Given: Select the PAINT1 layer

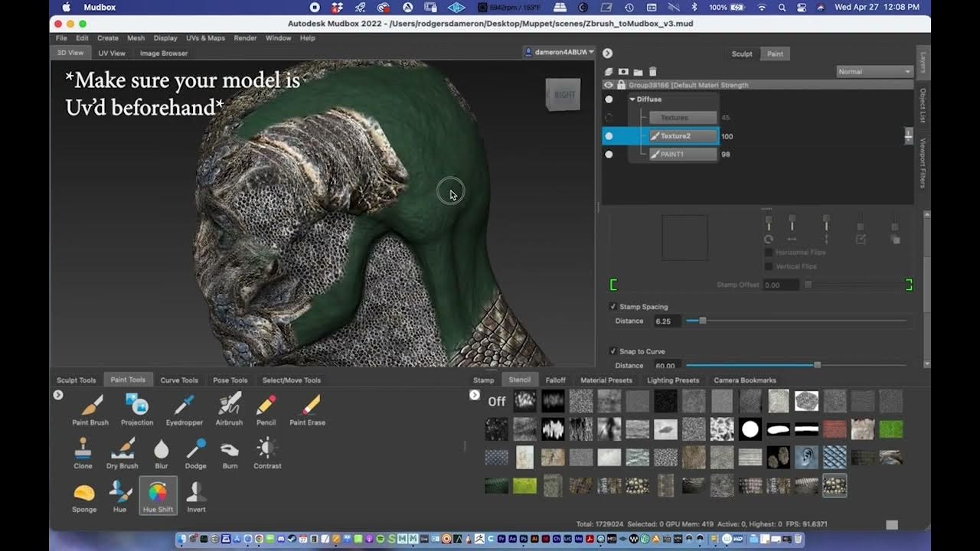Looking at the screenshot, I should [683, 155].
